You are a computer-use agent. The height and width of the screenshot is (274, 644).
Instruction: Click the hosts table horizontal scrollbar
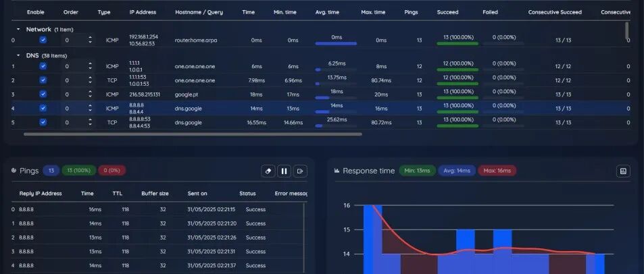pyautogui.click(x=193, y=134)
